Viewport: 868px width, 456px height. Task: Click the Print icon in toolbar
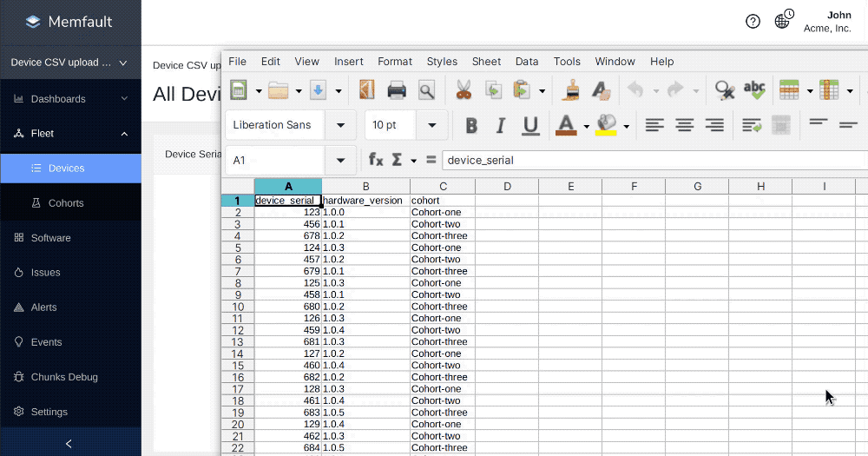coord(397,90)
